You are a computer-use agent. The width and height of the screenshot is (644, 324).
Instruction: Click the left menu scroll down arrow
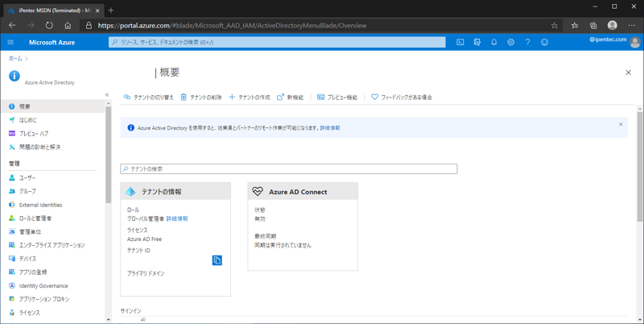pos(109,320)
